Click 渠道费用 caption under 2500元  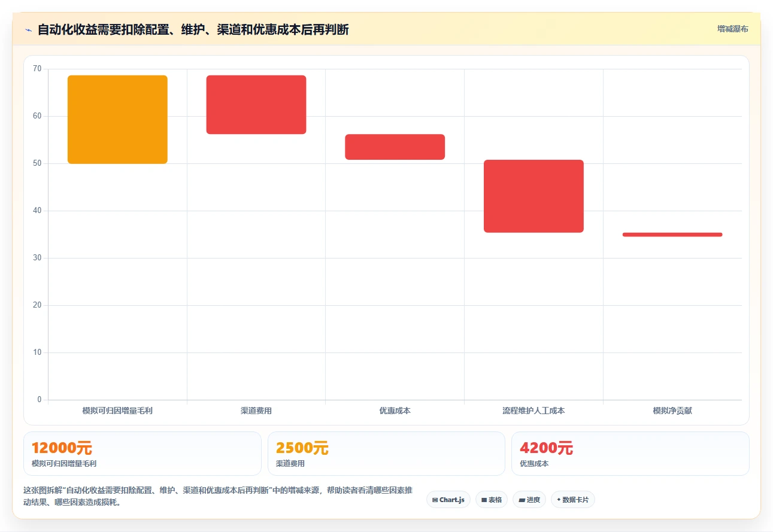[290, 464]
